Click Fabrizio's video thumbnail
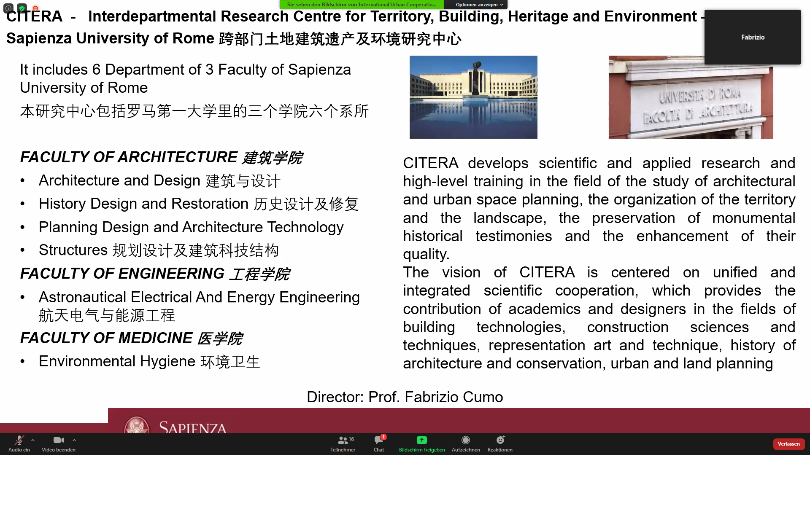Viewport: 810px width, 532px height. [752, 37]
